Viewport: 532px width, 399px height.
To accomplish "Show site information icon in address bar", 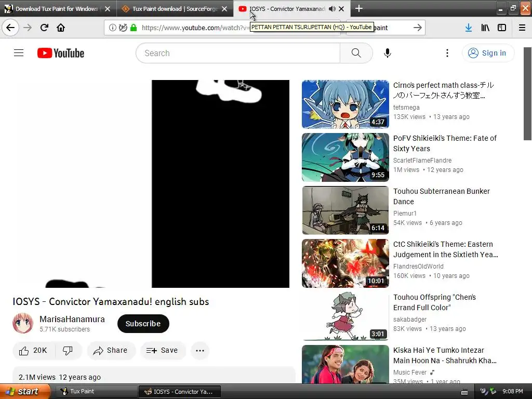I will (x=112, y=28).
